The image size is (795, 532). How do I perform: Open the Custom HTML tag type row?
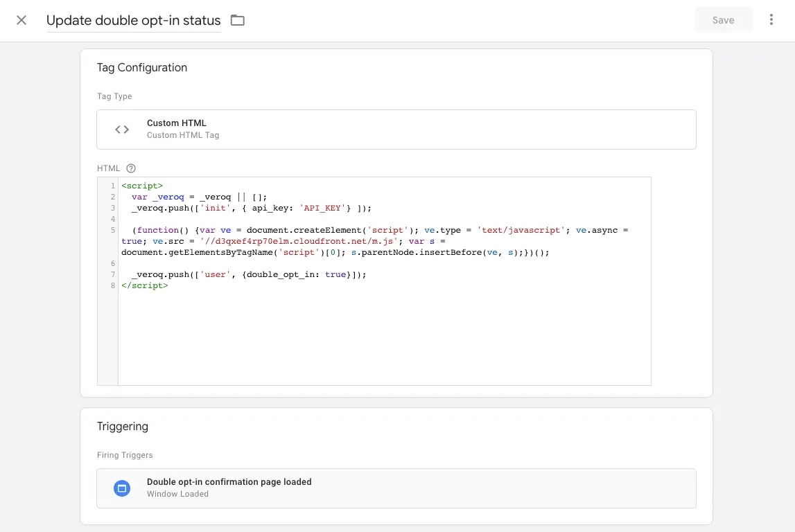tap(396, 129)
